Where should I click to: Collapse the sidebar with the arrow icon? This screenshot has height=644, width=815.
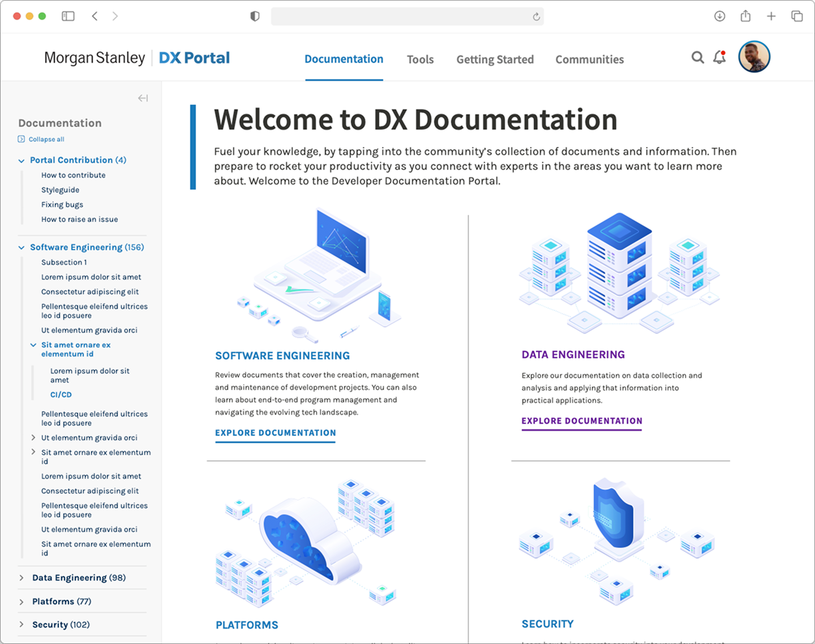[143, 98]
